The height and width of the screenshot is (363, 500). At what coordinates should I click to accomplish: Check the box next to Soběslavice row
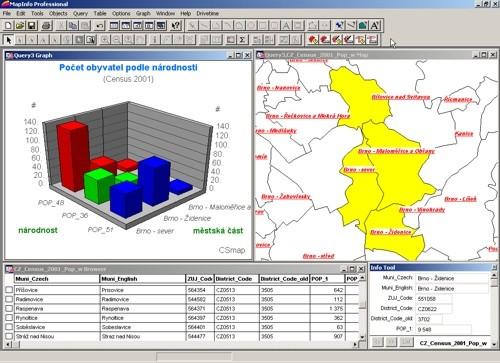[9, 327]
